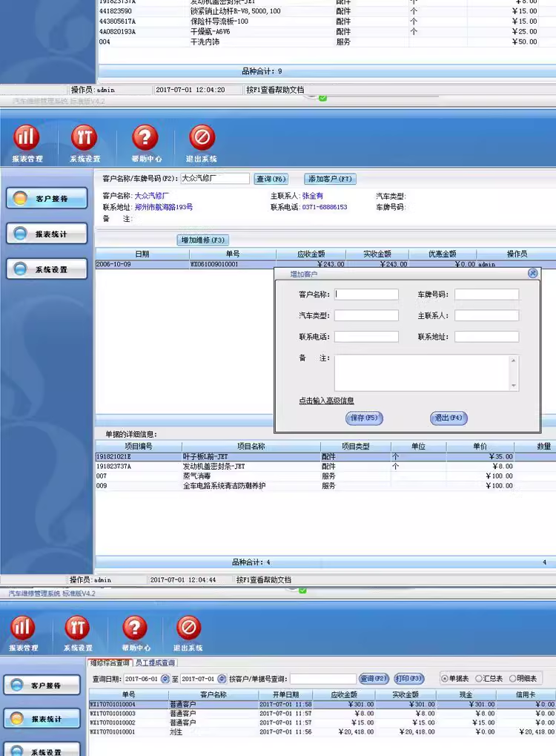Select 报表统计 sidebar item in bottom window
The image size is (556, 756).
click(42, 718)
